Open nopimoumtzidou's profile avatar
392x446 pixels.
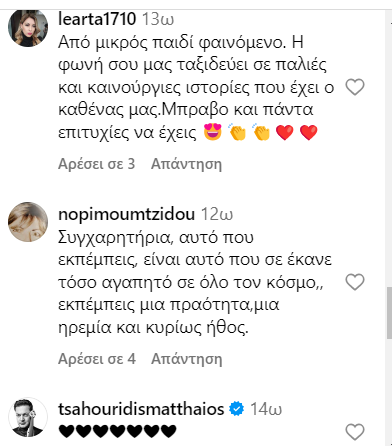click(x=28, y=222)
